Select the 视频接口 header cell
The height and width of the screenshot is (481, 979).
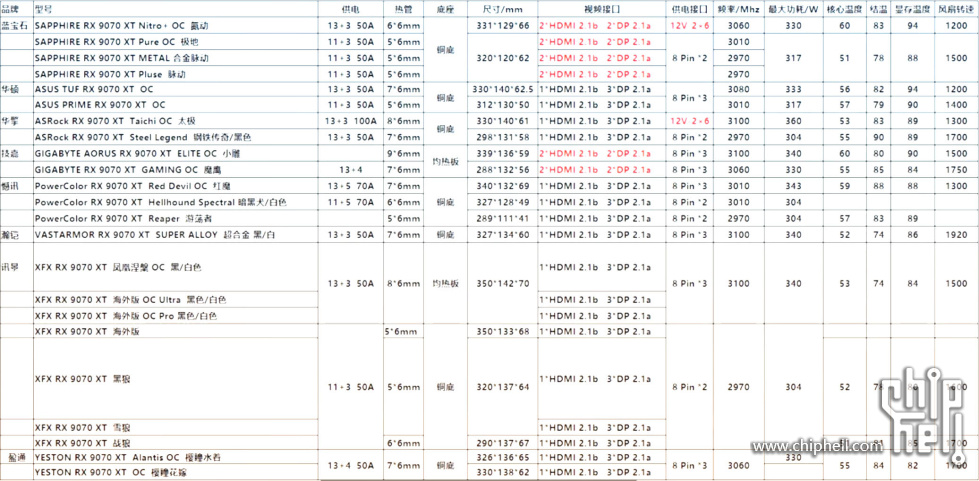click(602, 9)
